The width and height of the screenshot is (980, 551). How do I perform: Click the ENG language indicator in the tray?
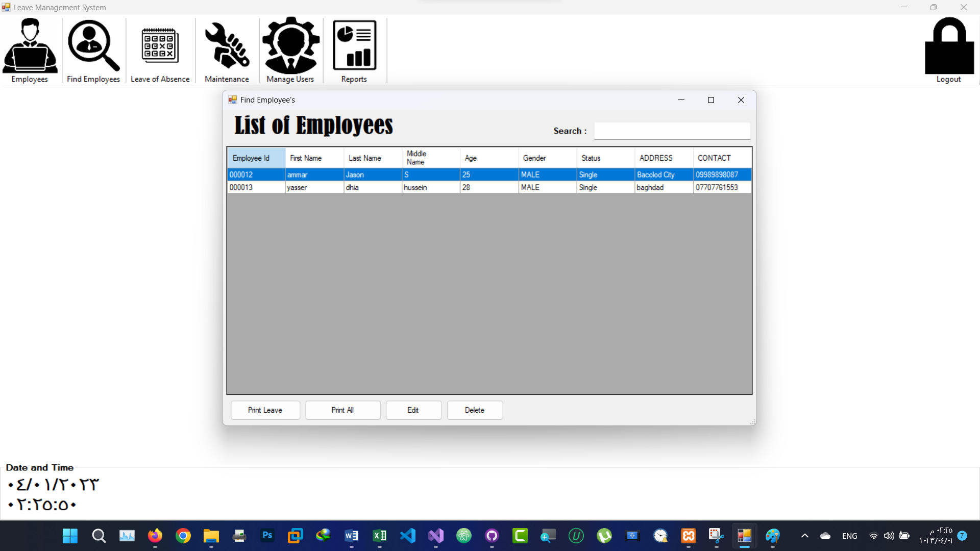pos(849,536)
